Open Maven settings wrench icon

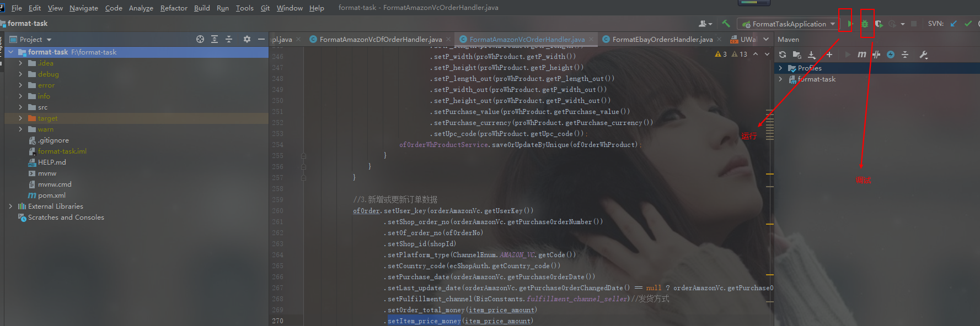[923, 55]
